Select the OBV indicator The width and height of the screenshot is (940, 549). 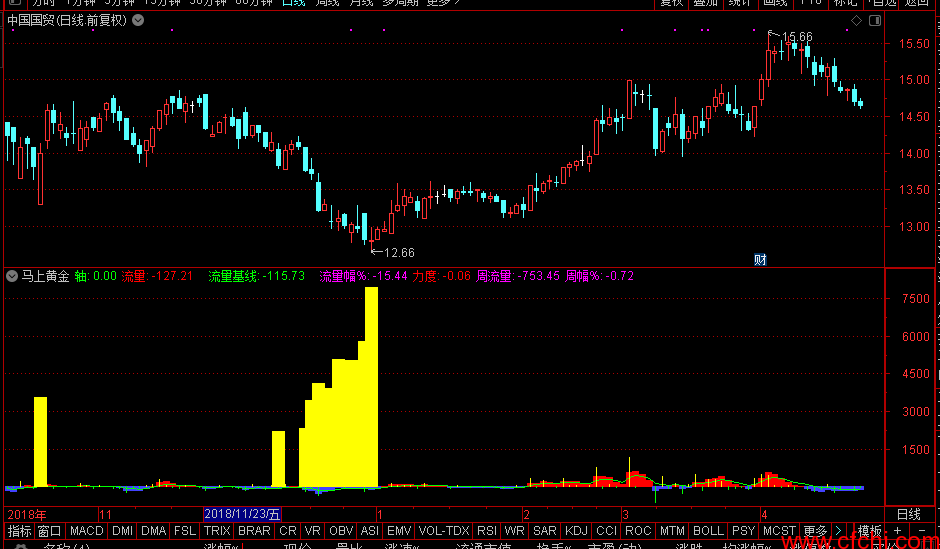[341, 530]
